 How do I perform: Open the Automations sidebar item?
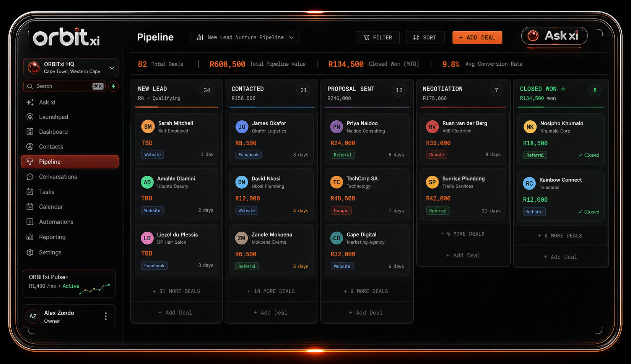70,222
